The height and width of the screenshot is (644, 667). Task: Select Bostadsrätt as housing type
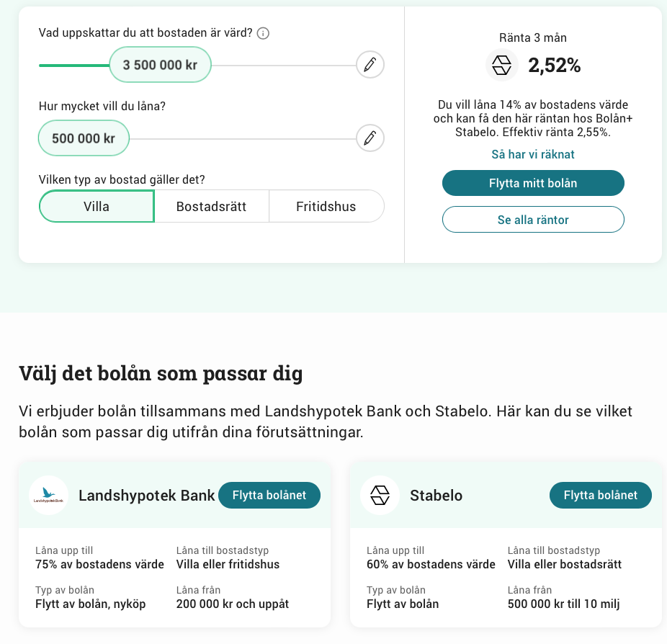(211, 207)
